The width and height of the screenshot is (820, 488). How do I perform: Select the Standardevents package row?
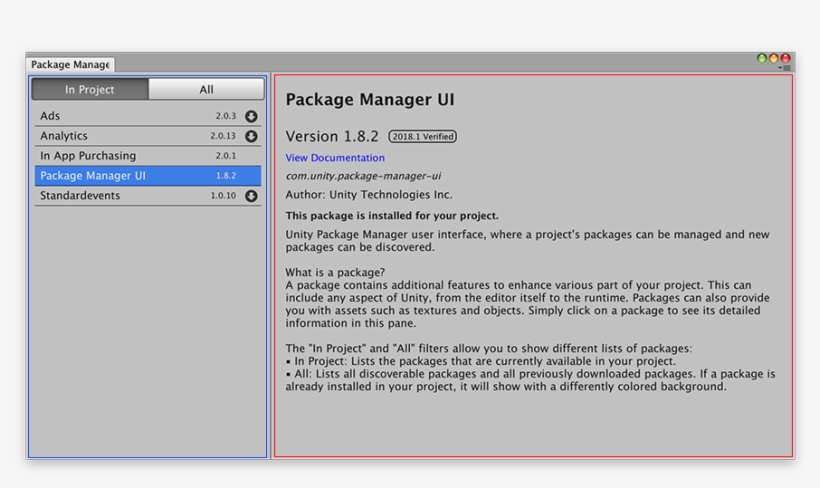[147, 195]
